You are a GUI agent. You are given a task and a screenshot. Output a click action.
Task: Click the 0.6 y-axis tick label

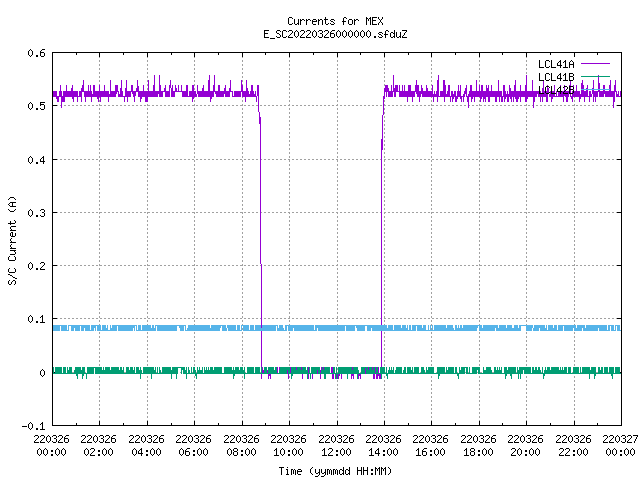36,53
